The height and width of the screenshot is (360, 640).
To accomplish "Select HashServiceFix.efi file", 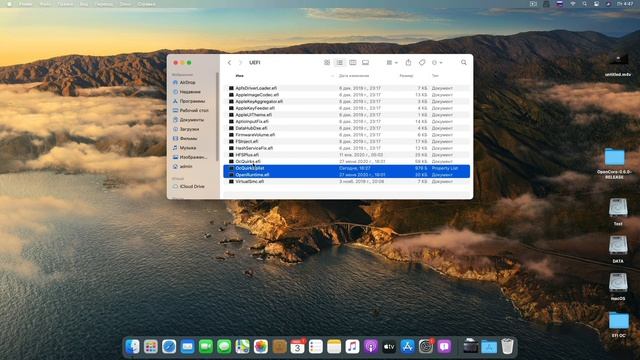I will click(347, 148).
